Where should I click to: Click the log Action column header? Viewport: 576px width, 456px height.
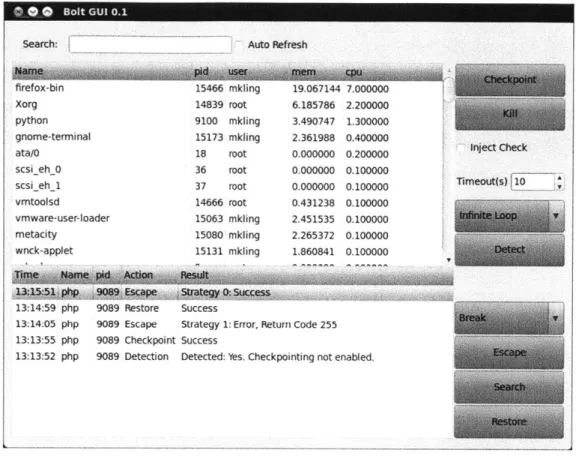[x=150, y=275]
